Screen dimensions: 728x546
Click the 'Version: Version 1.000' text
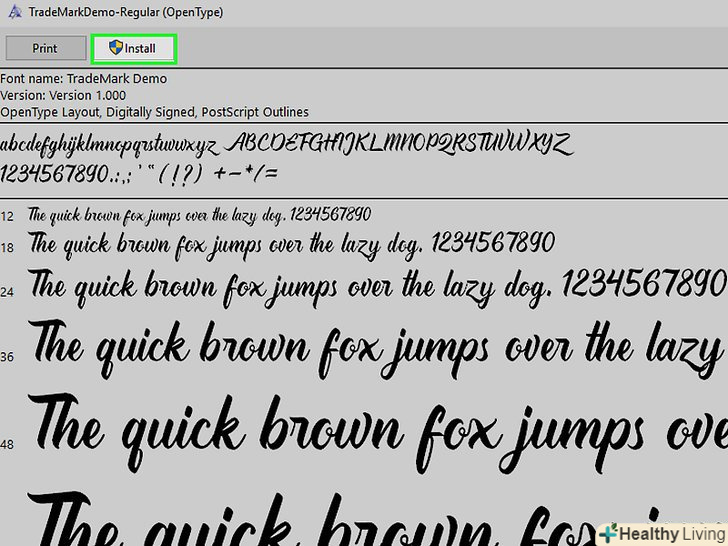tap(64, 95)
